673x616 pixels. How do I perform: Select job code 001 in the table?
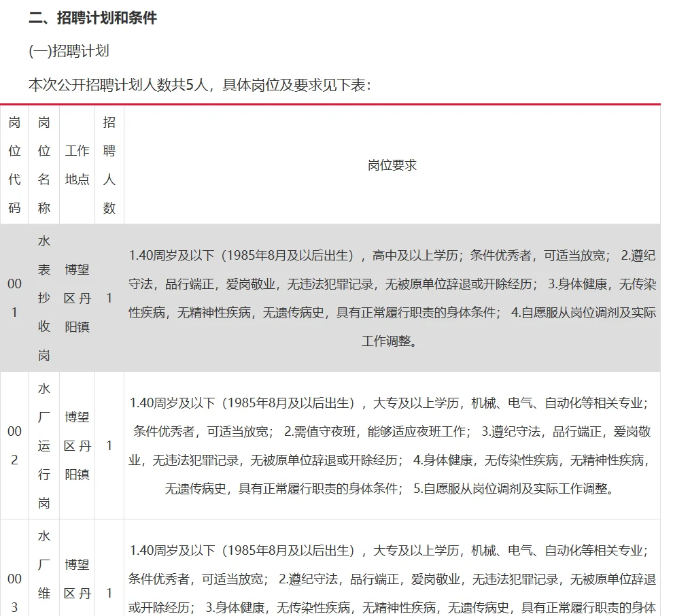click(14, 298)
